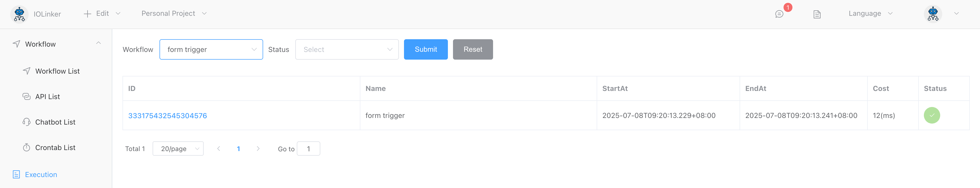Open the Workflow filter dropdown
This screenshot has height=188, width=980.
coord(211,49)
